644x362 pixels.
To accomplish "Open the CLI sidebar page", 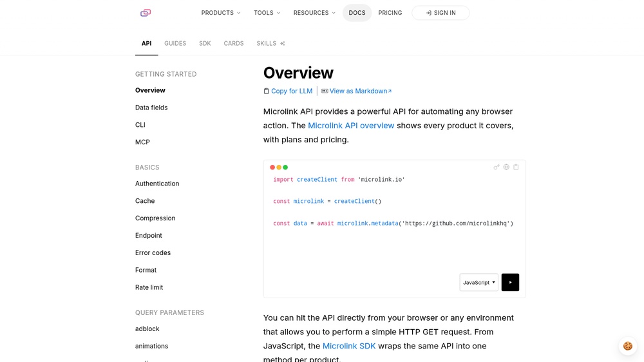I will (140, 125).
